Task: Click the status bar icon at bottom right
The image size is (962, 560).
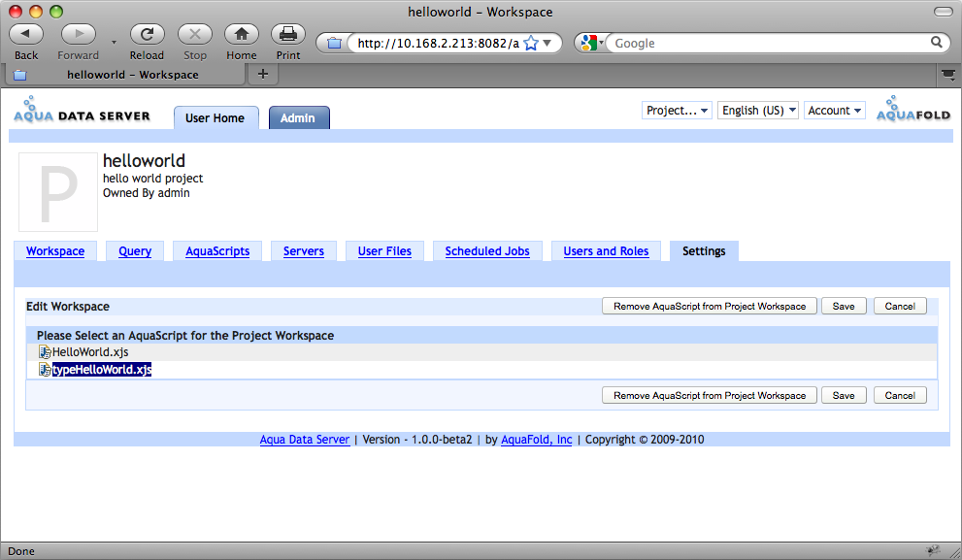Action: coord(933,551)
